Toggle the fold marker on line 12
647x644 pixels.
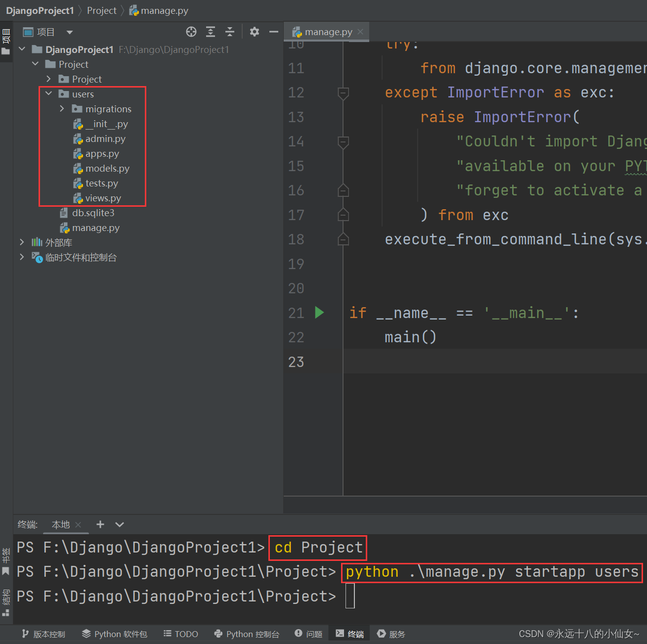click(x=343, y=93)
